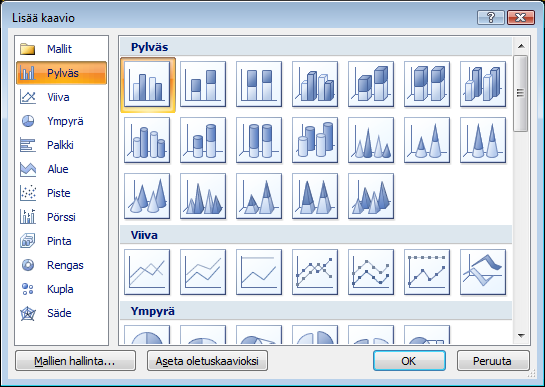Pick the 100% stacked cylinder chart

click(x=259, y=140)
